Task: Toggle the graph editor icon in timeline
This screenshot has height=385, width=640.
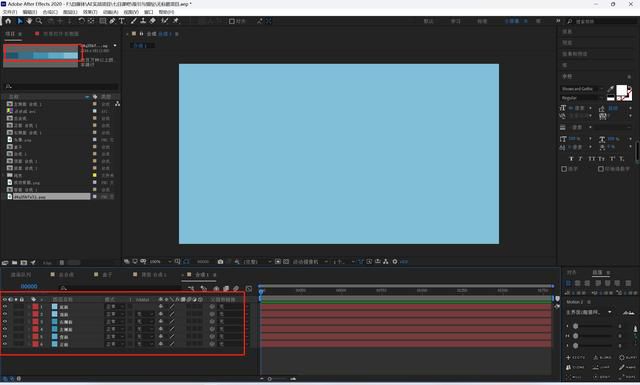Action: click(x=249, y=289)
